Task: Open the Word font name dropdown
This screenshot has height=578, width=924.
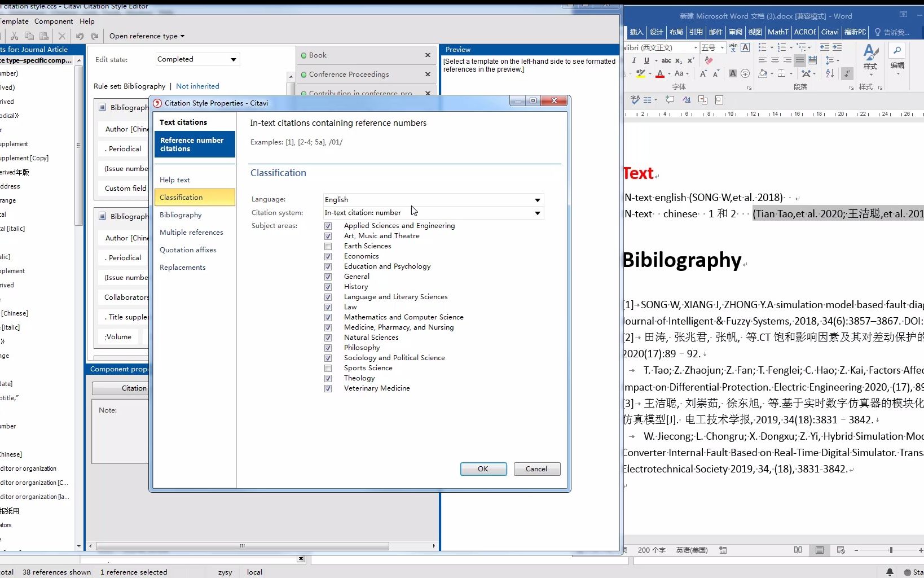Action: pos(696,47)
